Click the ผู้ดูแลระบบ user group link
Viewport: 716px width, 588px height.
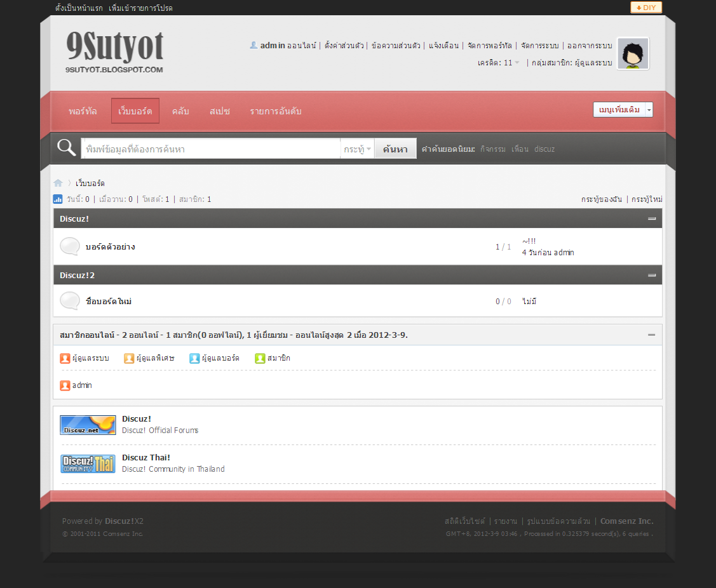click(x=593, y=62)
